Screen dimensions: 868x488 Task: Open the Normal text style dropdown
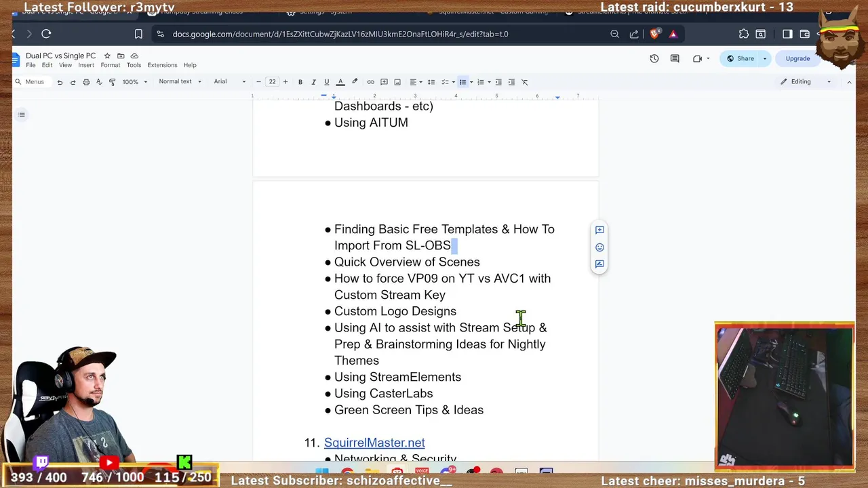[x=180, y=82]
